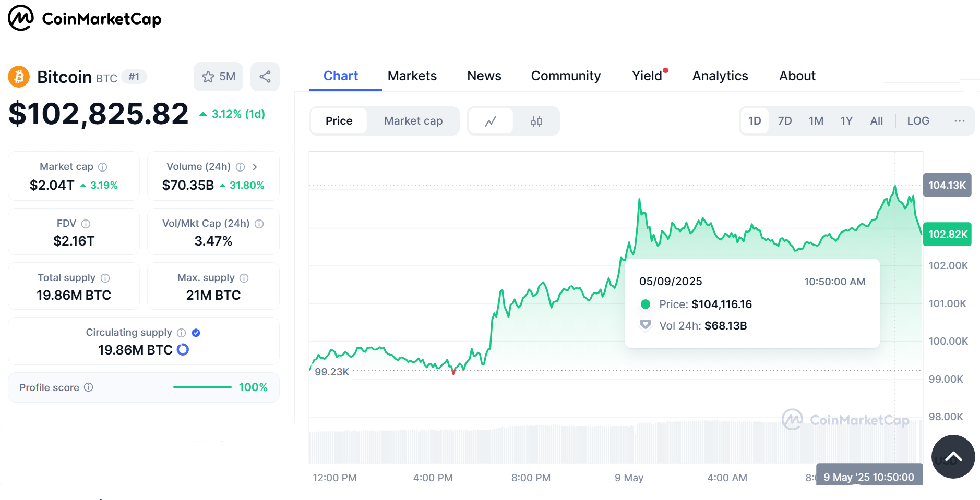Open the Chart tab

click(341, 76)
